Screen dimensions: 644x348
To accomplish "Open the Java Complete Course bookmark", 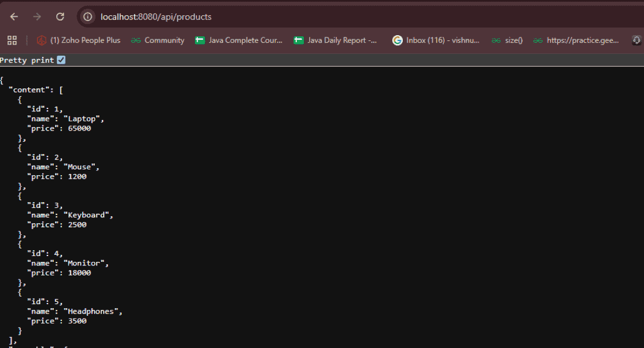I will [239, 40].
